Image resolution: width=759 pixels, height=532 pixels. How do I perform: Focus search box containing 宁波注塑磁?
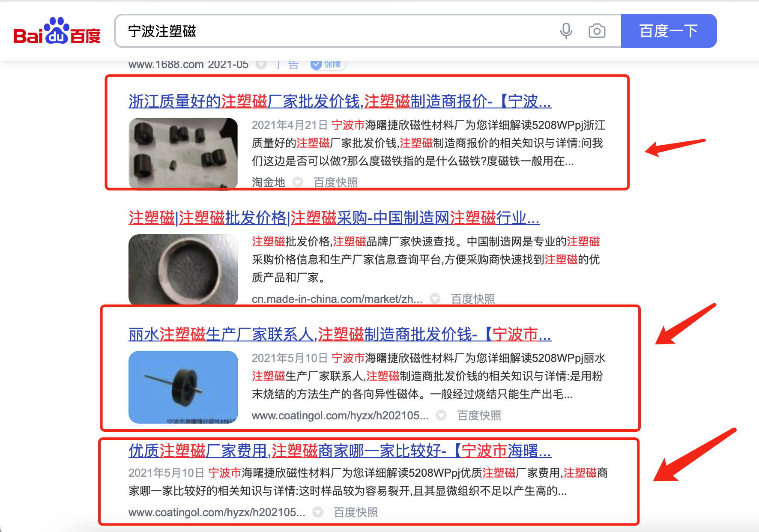[x=334, y=31]
